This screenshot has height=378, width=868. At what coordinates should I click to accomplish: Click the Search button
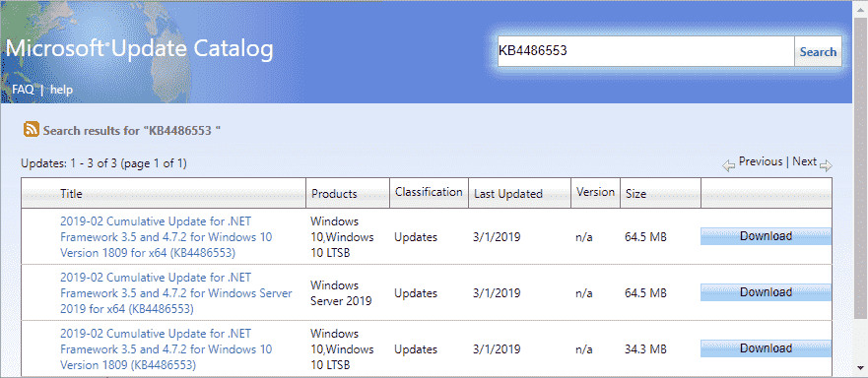point(818,51)
